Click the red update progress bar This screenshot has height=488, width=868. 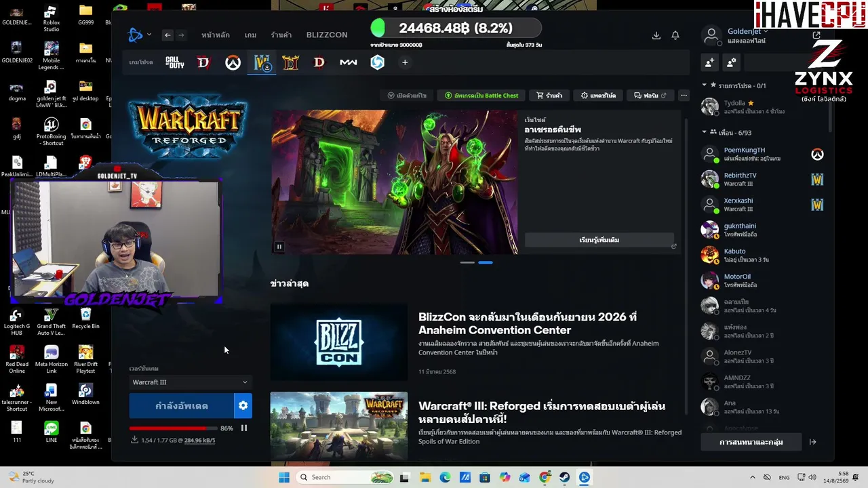point(173,428)
